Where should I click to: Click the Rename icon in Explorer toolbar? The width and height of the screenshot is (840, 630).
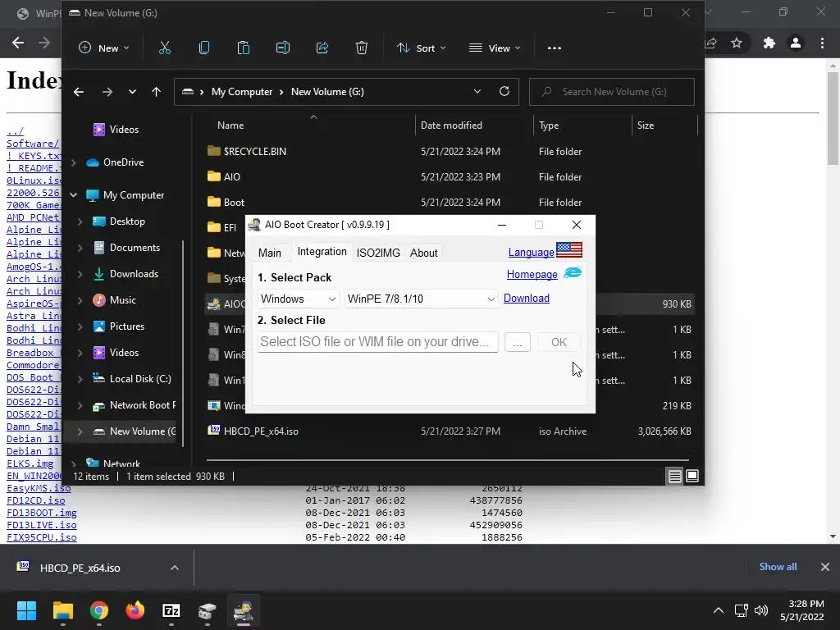pos(283,48)
